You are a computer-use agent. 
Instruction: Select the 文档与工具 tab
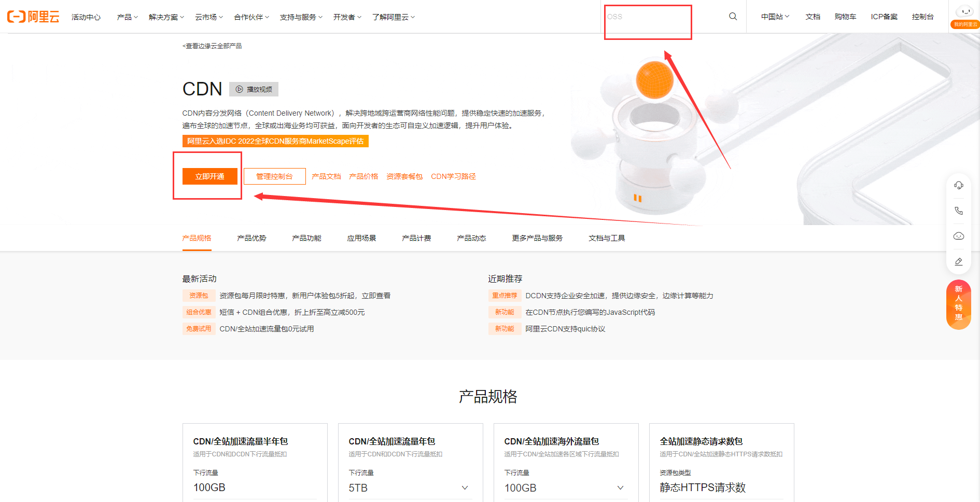pyautogui.click(x=607, y=238)
